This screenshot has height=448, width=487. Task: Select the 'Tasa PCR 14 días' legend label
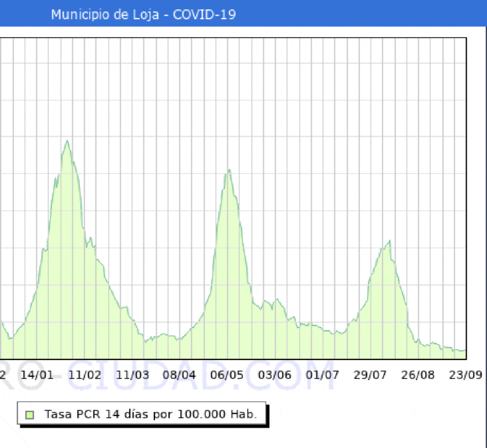[150, 414]
